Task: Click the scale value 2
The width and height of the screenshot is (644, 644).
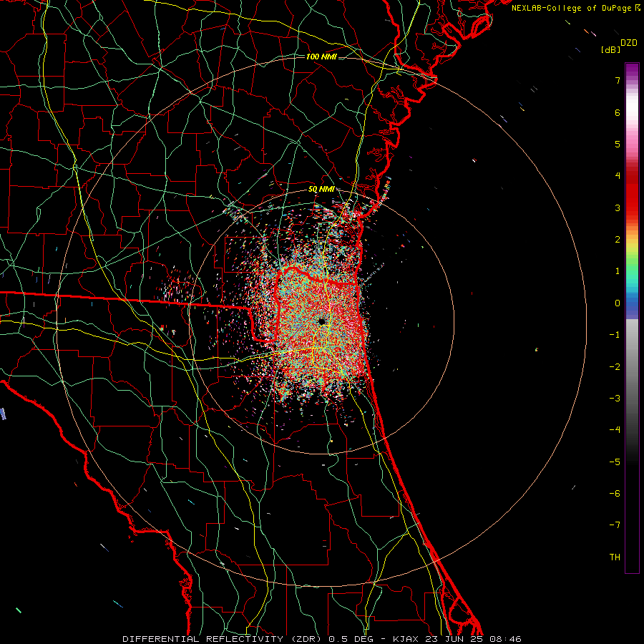Action: click(x=618, y=240)
